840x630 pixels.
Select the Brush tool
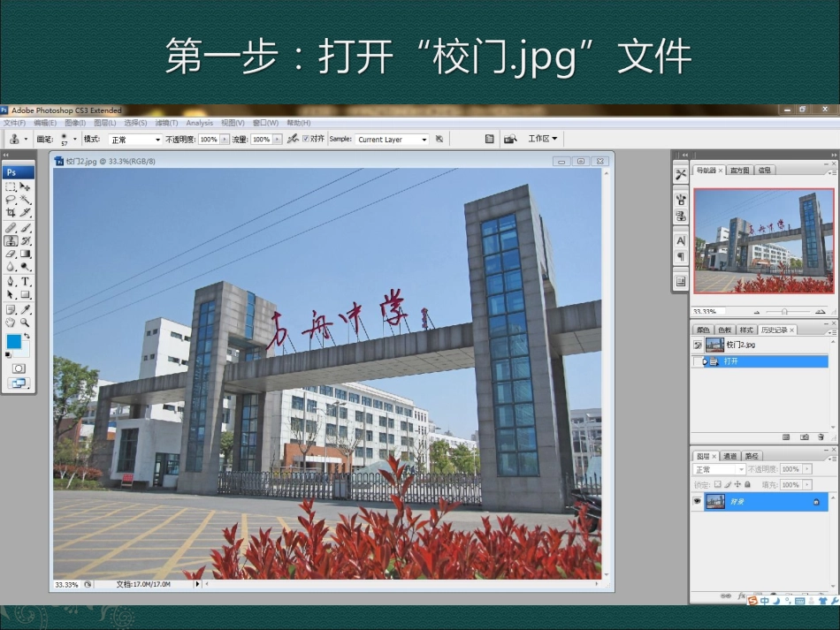click(25, 228)
